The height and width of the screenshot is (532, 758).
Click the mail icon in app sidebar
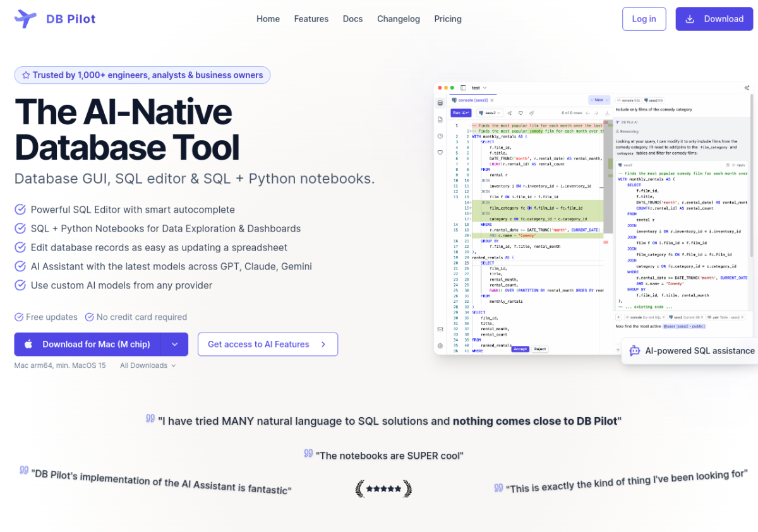pyautogui.click(x=440, y=329)
